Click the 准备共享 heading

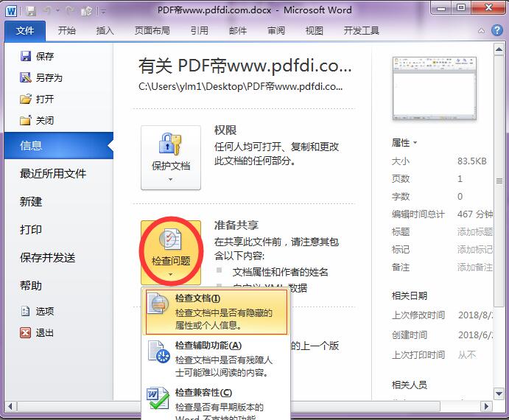tap(236, 225)
